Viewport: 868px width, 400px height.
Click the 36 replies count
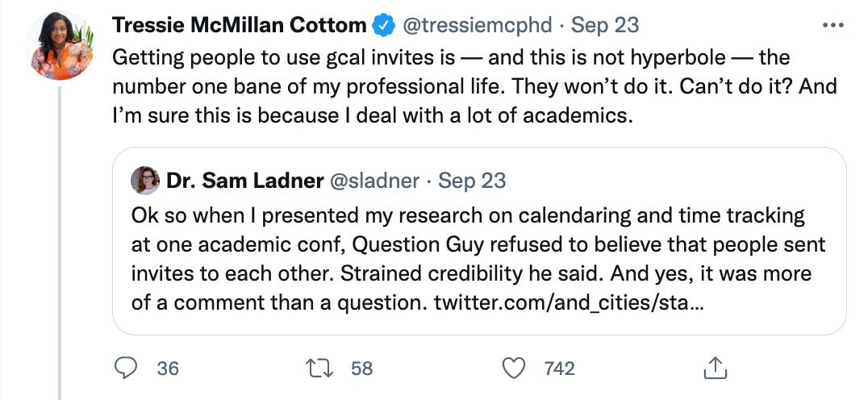tap(168, 369)
